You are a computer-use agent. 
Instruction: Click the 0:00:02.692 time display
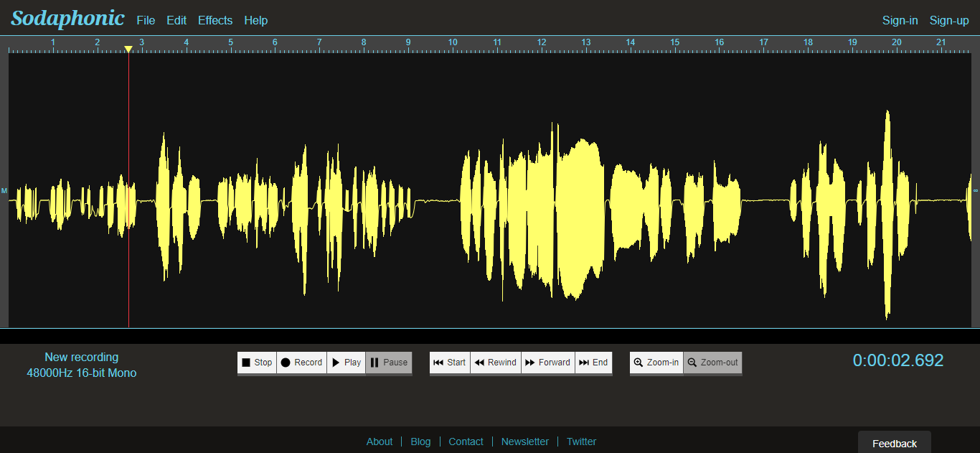[898, 360]
